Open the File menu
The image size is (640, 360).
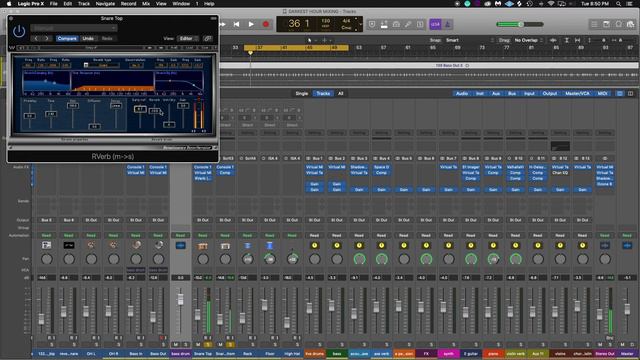point(53,4)
